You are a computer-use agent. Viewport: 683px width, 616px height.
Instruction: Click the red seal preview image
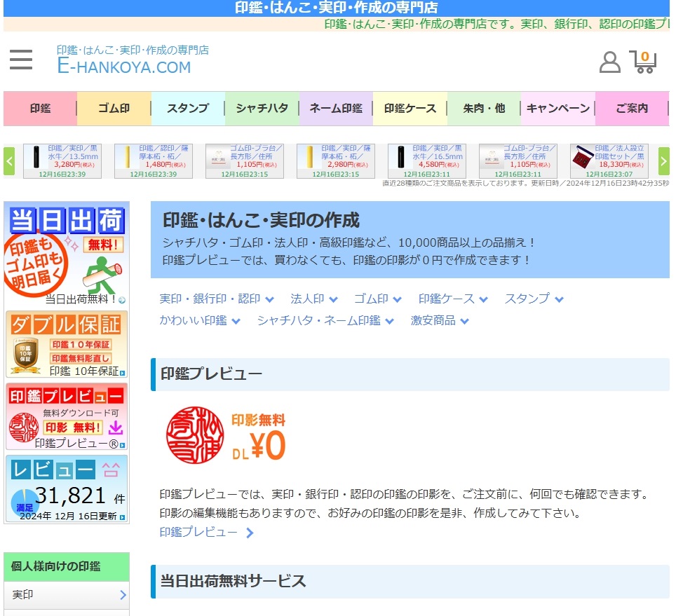pos(194,435)
